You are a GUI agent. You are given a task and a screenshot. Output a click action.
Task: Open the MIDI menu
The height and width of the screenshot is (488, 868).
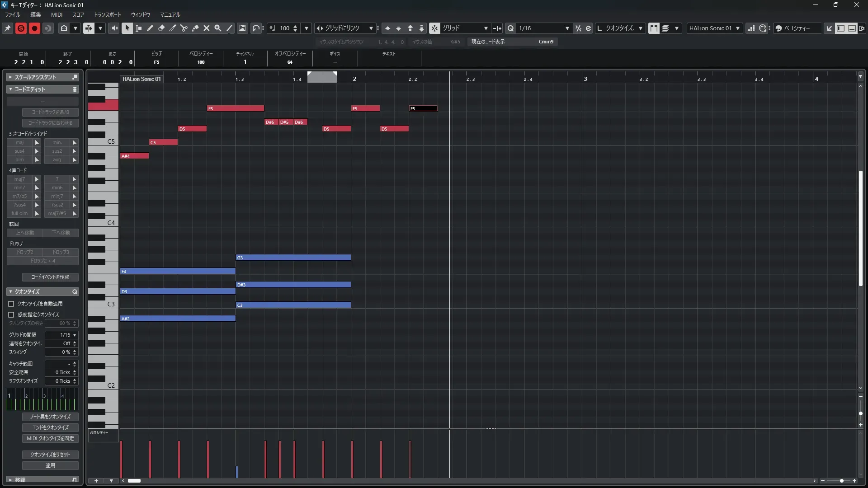(x=57, y=14)
